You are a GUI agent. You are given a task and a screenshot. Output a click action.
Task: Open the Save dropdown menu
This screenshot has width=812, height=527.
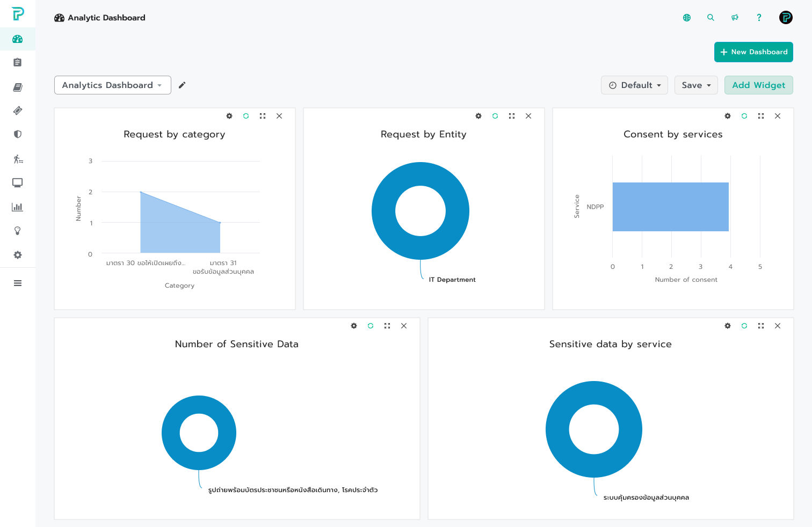click(695, 85)
